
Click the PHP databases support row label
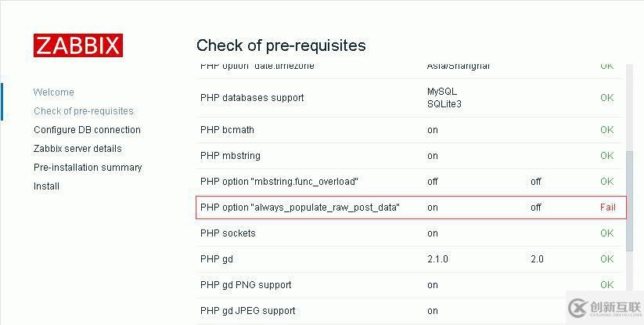(x=252, y=98)
